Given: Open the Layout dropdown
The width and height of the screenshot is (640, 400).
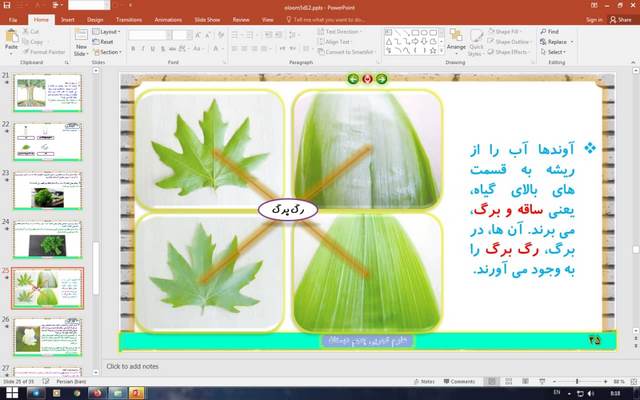Looking at the screenshot, I should point(107,31).
